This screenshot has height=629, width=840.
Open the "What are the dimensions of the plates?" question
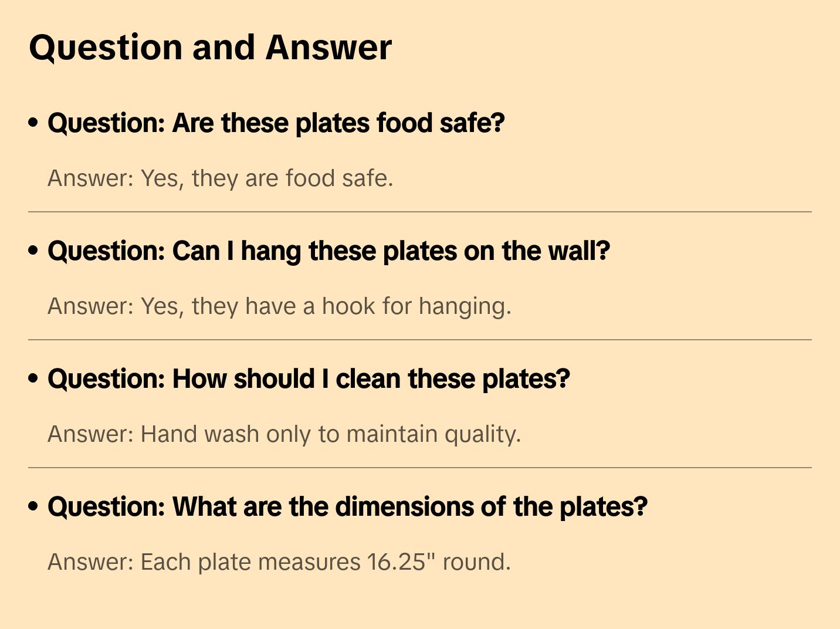tap(347, 507)
